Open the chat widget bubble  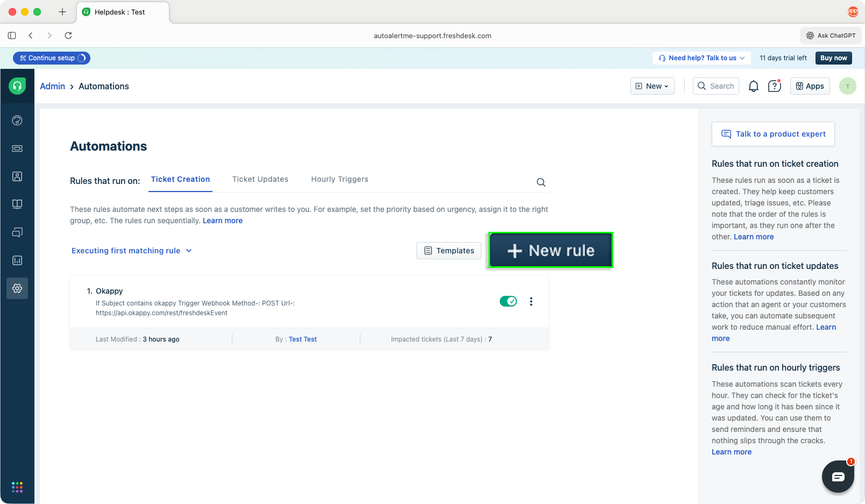(838, 477)
